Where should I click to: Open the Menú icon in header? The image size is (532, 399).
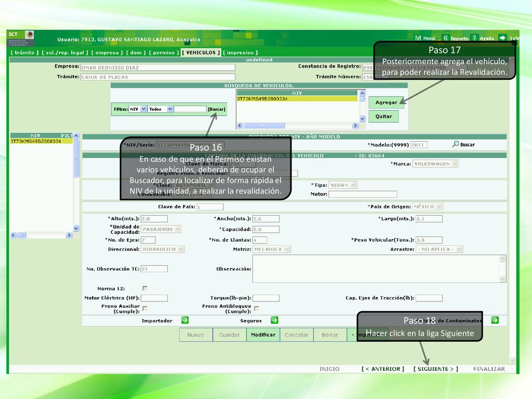418,38
